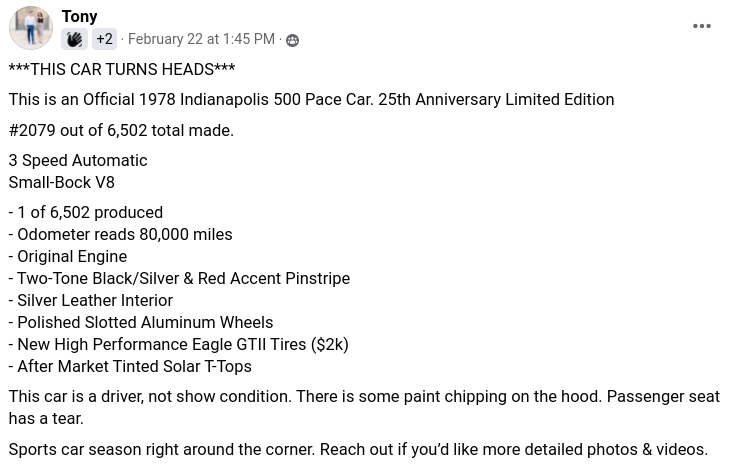
Task: Open the Tony profile name link
Action: (x=79, y=16)
